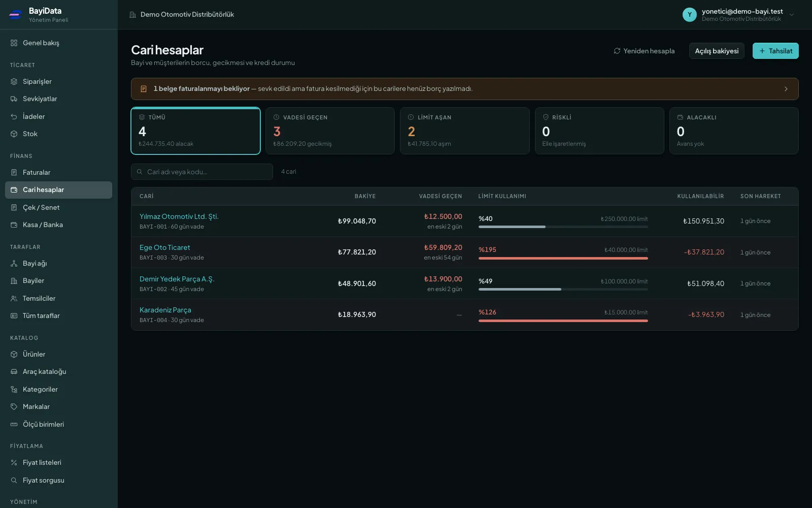Click the Markalar tag icon

point(14,407)
